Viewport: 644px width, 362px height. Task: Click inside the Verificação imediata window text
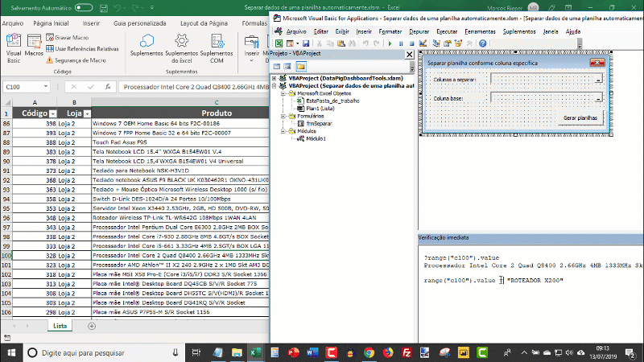click(531, 294)
